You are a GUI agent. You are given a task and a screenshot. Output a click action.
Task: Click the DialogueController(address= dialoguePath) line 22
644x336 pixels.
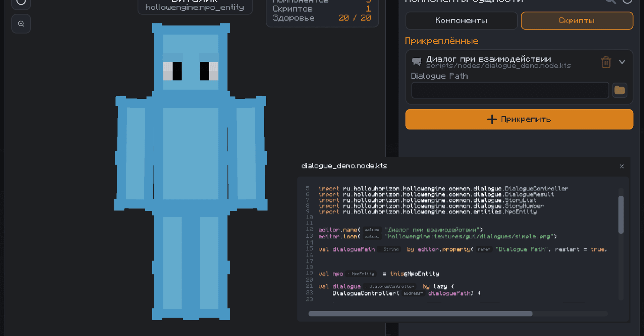coord(407,293)
